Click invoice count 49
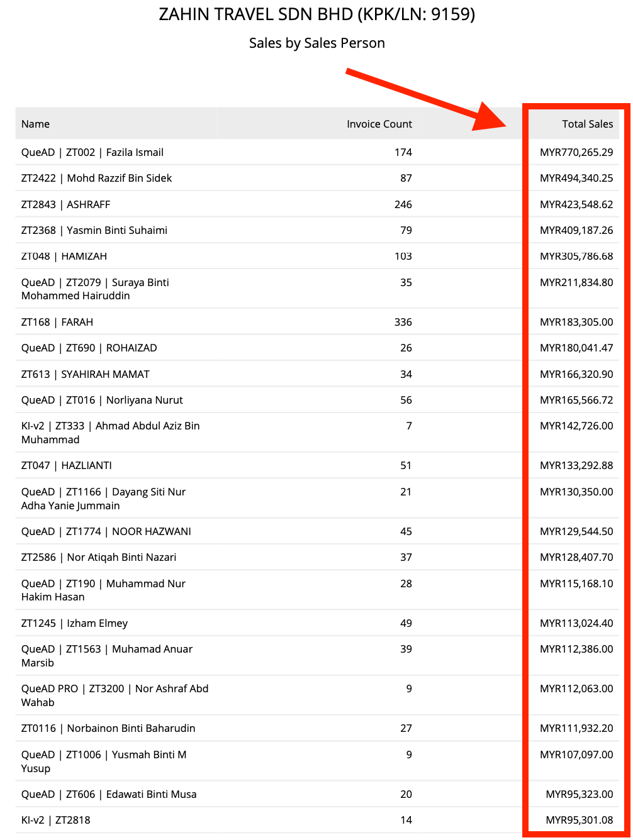Viewport: 633px width, 840px height. point(406,623)
